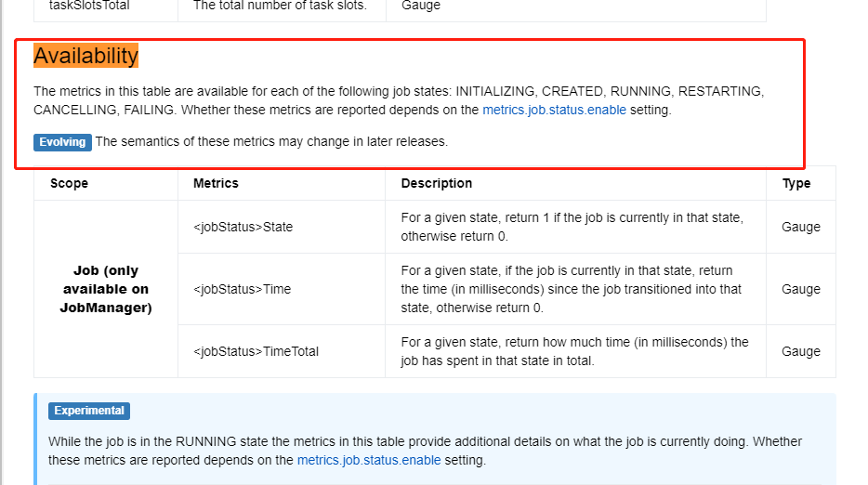Image resolution: width=868 pixels, height=485 pixels.
Task: Click the highlighted Availability heading
Action: [85, 56]
